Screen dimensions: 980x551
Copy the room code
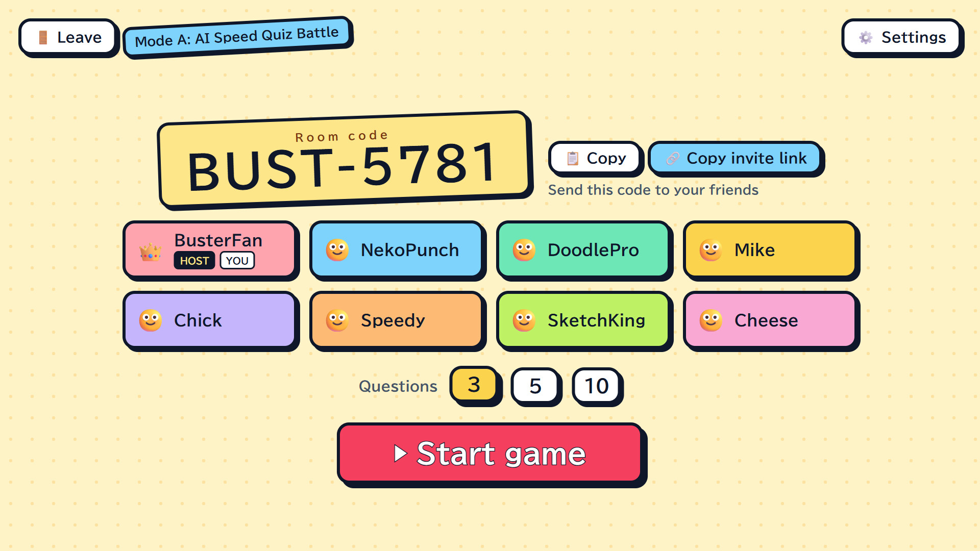point(595,158)
